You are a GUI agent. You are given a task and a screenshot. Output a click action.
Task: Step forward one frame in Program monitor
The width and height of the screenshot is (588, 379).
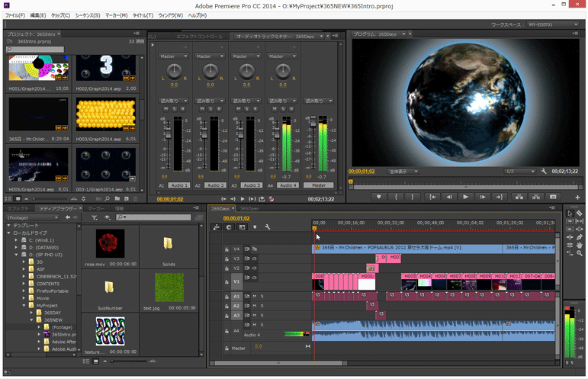pyautogui.click(x=483, y=197)
